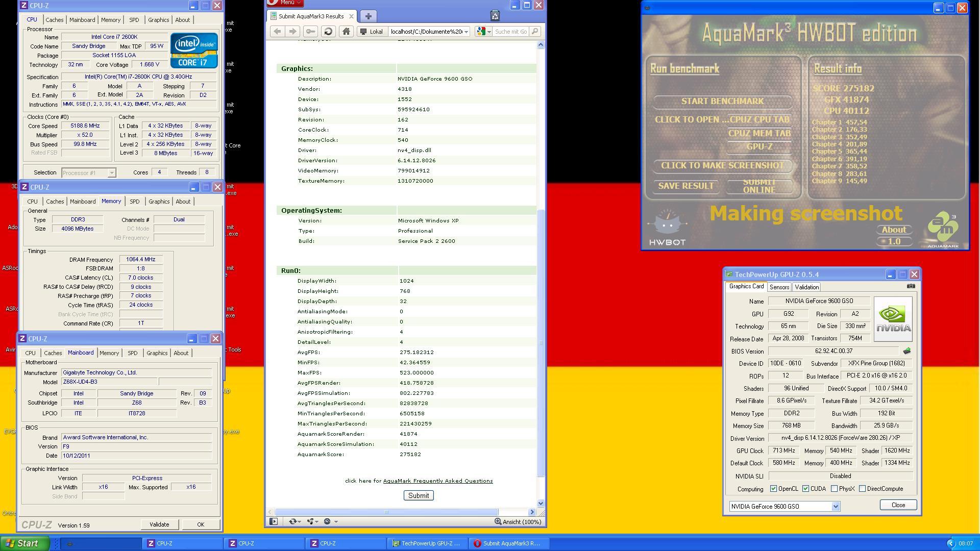
Task: Click the CPU-Z Validate button
Action: [159, 524]
